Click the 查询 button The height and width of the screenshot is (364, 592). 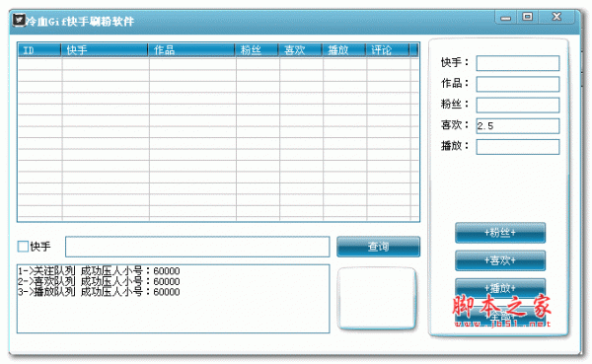[378, 247]
